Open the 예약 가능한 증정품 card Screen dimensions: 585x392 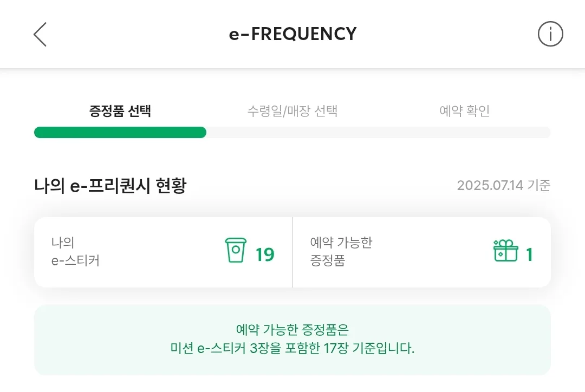pyautogui.click(x=422, y=252)
